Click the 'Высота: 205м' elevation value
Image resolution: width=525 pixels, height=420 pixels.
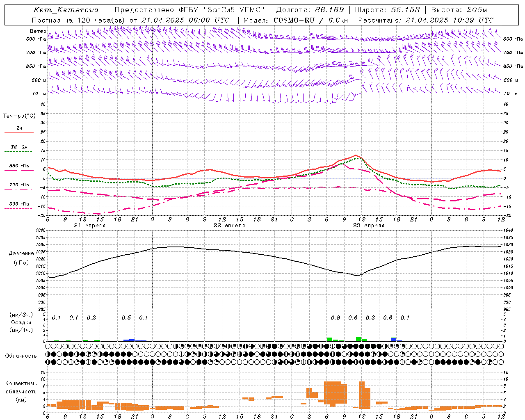click(x=459, y=10)
